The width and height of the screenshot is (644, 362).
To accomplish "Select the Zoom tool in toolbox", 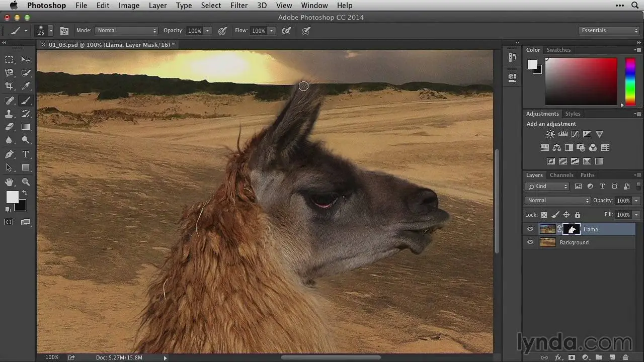I will click(x=26, y=182).
